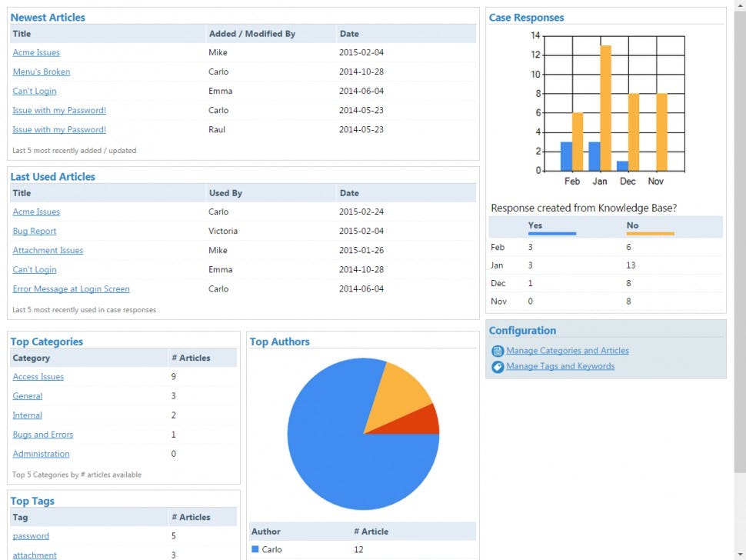This screenshot has width=746, height=560.
Task: Click the vertical scrollbar thumb
Action: pos(740,242)
